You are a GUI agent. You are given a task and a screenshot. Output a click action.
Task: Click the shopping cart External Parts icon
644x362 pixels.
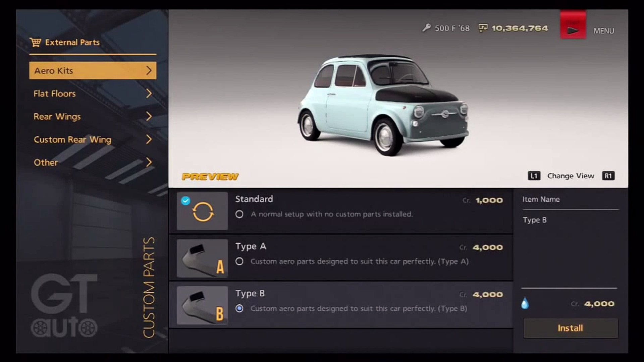(x=35, y=42)
